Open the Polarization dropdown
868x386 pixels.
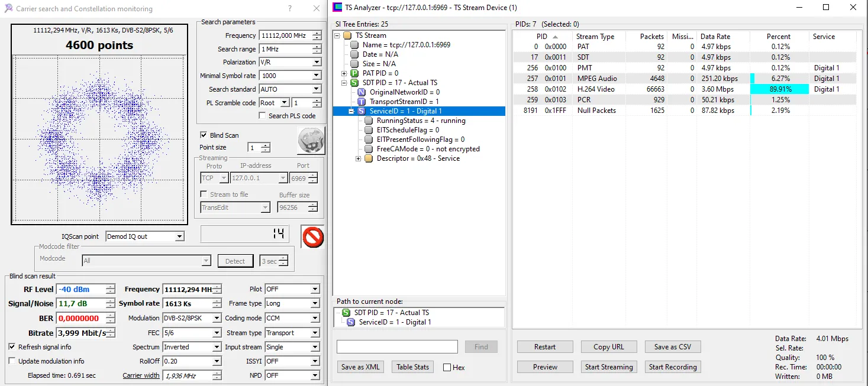[x=316, y=62]
